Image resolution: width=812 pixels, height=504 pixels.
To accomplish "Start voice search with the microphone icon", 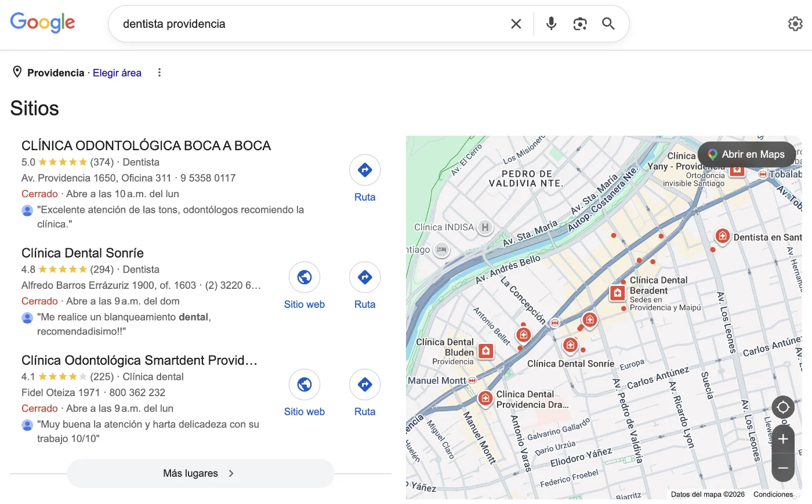I will 551,24.
